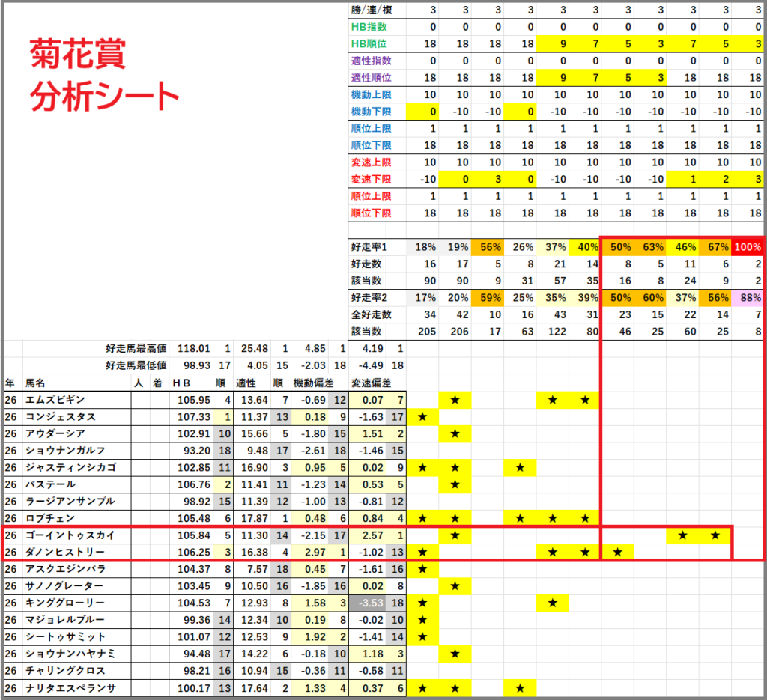Click the ＨＢ column header
This screenshot has height=700, width=767.
click(x=181, y=383)
